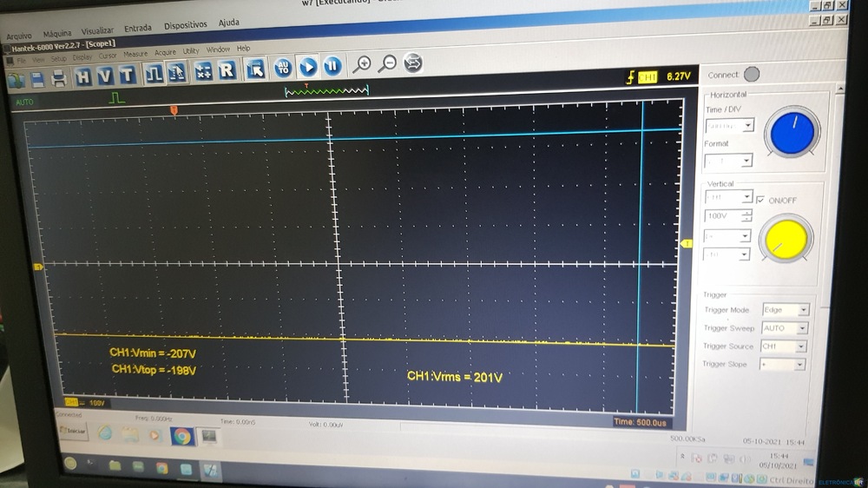
Task: Open the Trigger Mode dropdown showing Edge
Action: pyautogui.click(x=786, y=310)
